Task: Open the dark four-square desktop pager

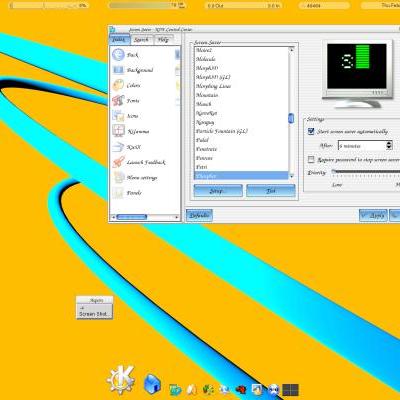Action: pos(290,389)
